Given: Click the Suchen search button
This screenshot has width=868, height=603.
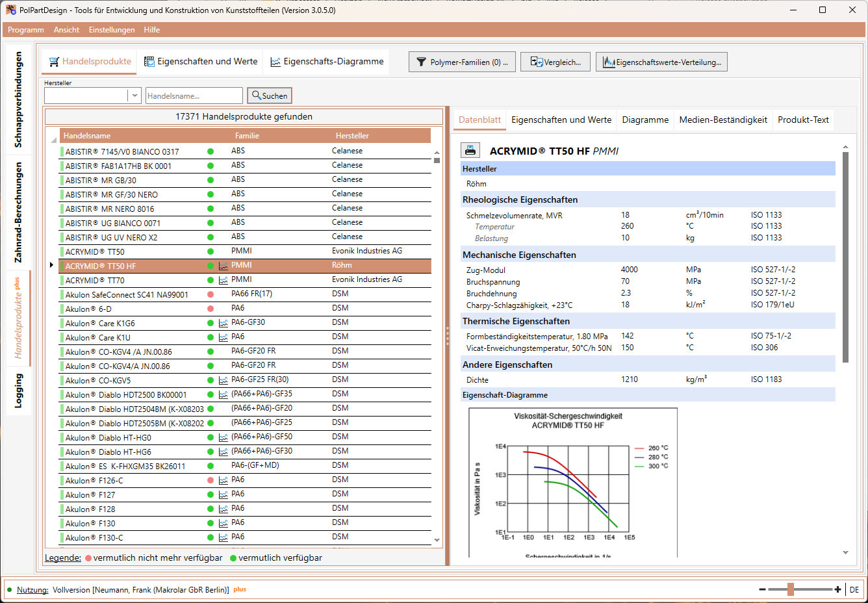Looking at the screenshot, I should 270,96.
